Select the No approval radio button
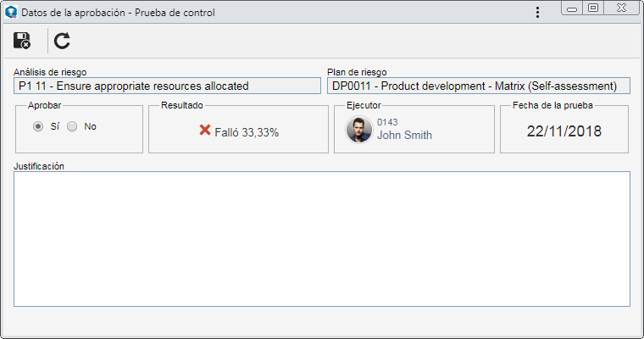This screenshot has width=644, height=339. tap(72, 126)
